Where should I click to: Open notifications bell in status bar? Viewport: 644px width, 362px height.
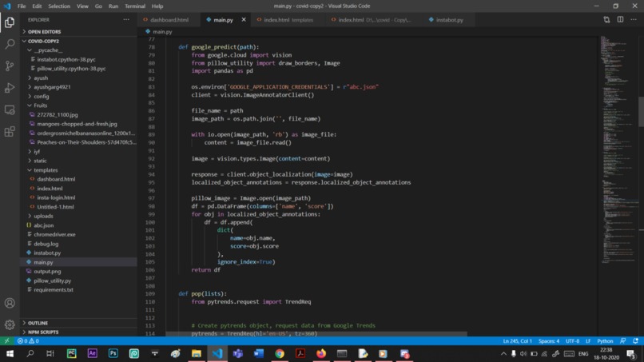point(636,341)
